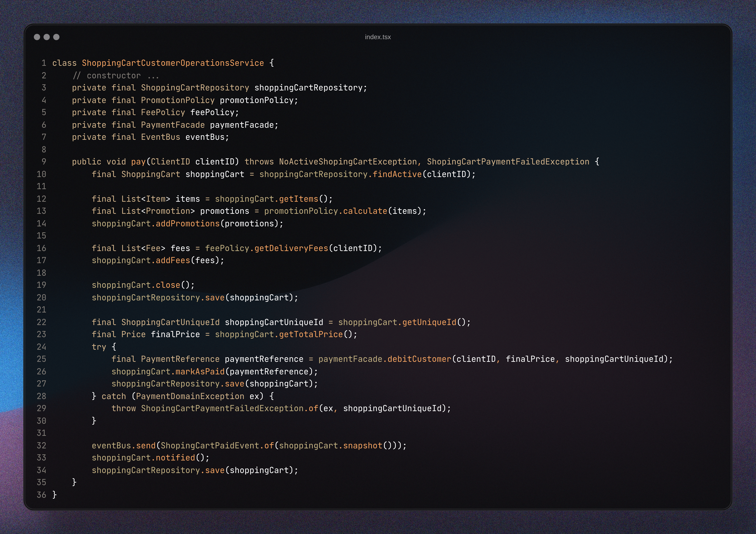Click the third gray window dot
The height and width of the screenshot is (534, 756).
pos(56,37)
